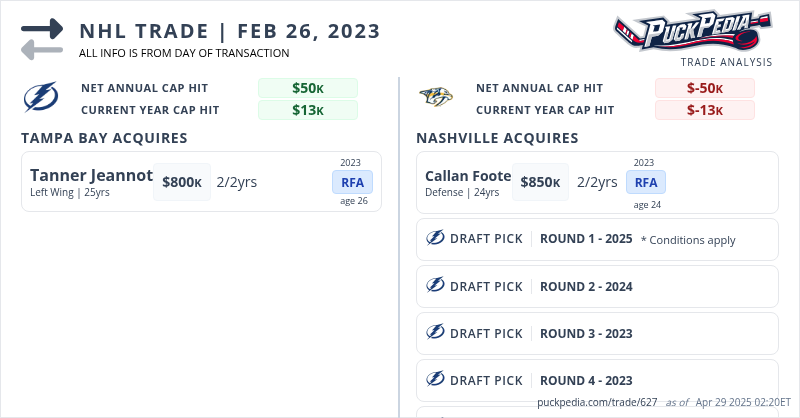
Task: Open Tanner Jeannot player link
Action: (91, 175)
